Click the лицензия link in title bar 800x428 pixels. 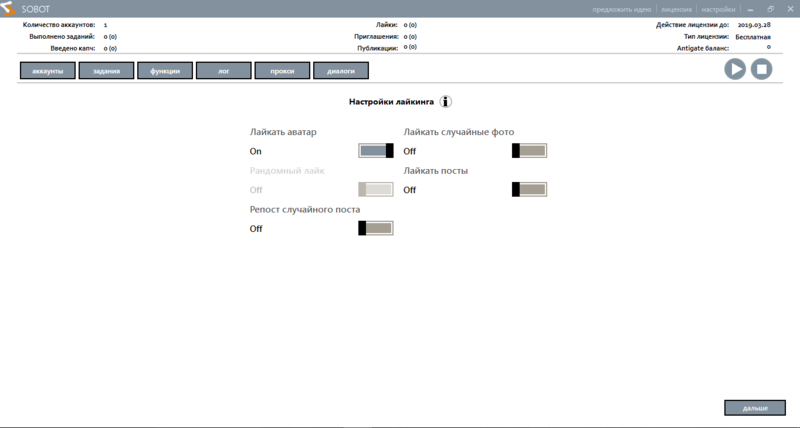coord(676,9)
